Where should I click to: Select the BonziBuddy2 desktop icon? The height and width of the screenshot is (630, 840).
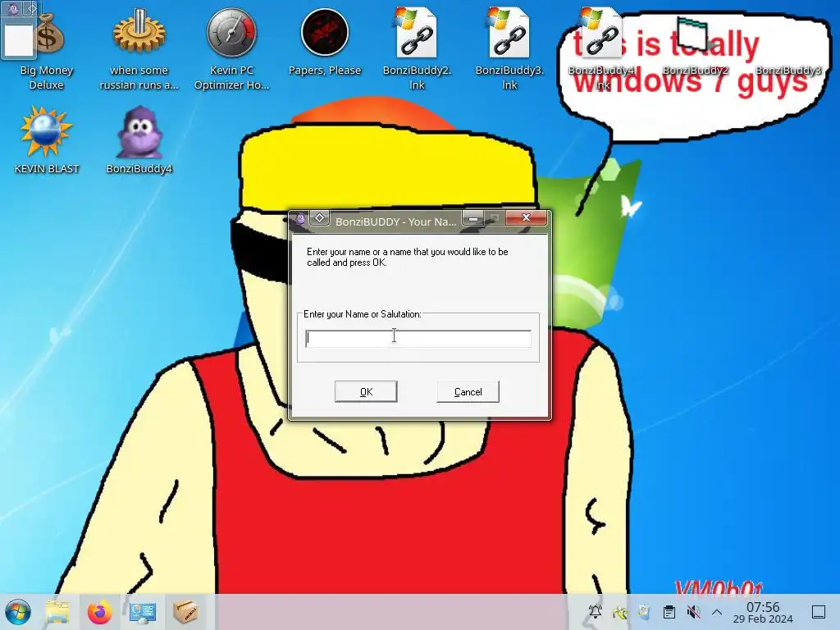[695, 46]
